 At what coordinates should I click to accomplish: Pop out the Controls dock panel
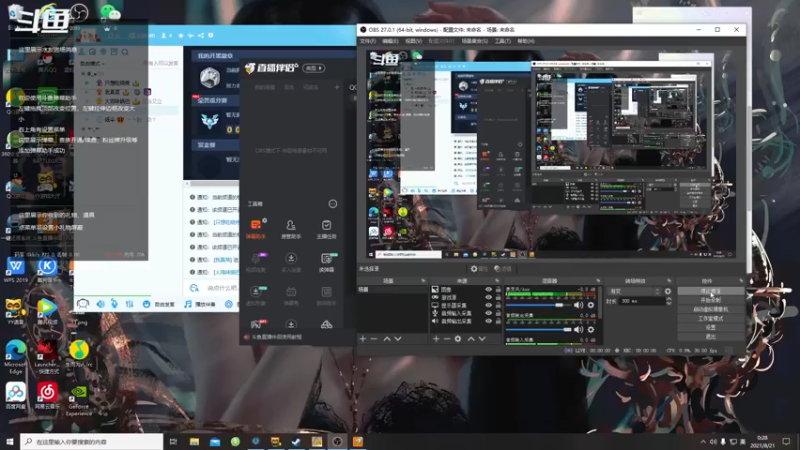point(741,281)
